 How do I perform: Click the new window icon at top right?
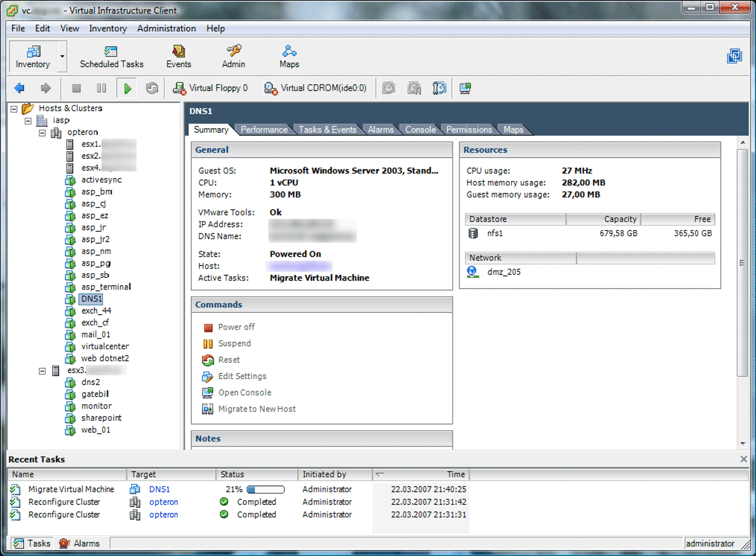(734, 56)
